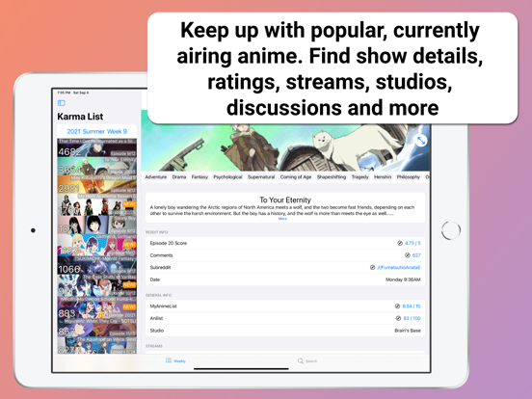Select the Coming of Age tag
Viewport: 532px width, 399px height.
pos(296,177)
